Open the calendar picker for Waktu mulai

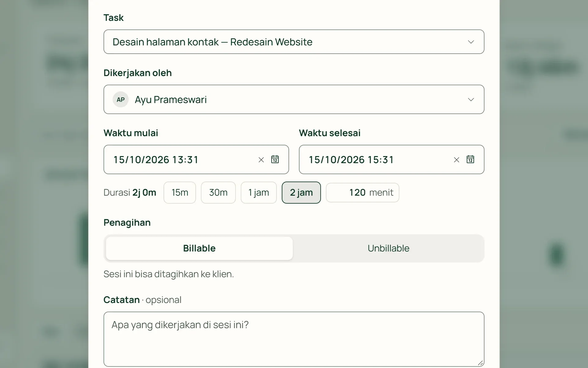point(275,159)
